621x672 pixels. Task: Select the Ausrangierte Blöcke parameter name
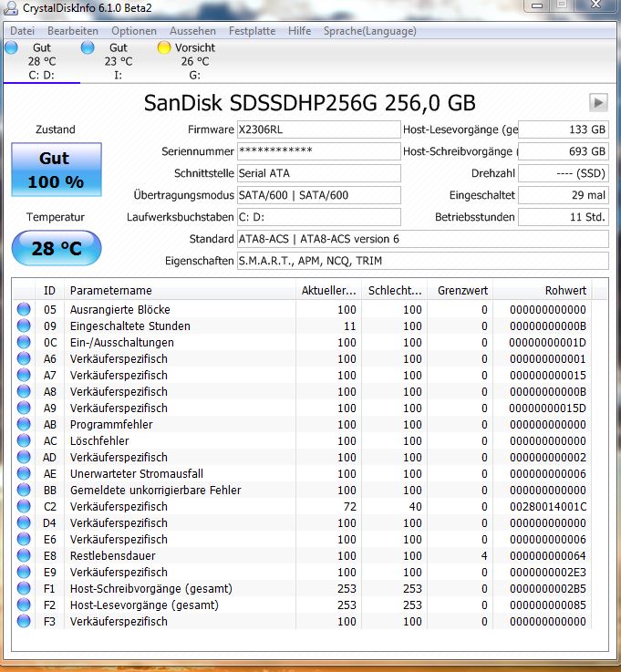point(120,309)
